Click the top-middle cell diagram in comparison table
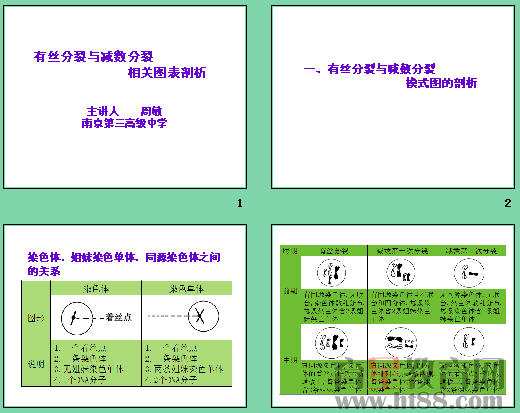The height and width of the screenshot is (413, 520). tap(401, 273)
